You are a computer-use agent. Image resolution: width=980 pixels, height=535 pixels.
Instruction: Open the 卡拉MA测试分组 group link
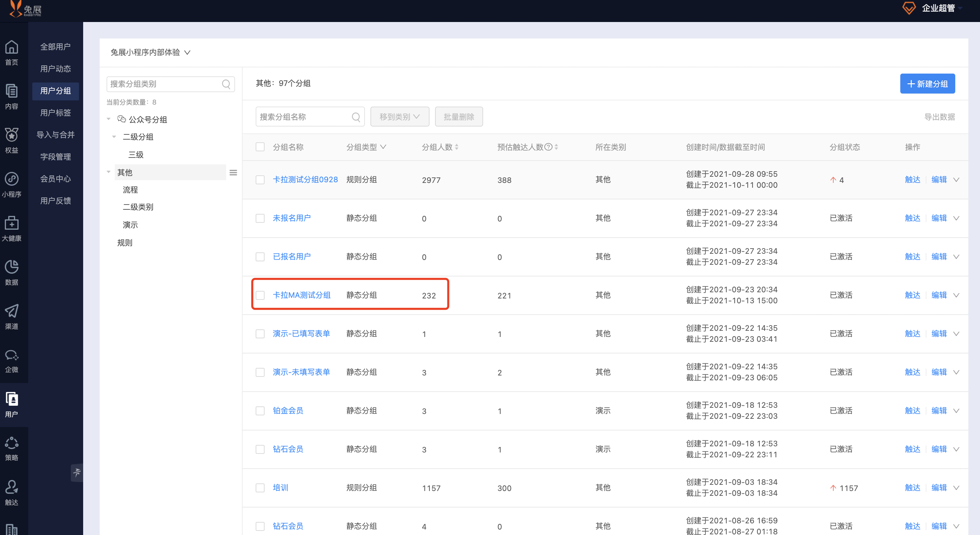point(302,295)
